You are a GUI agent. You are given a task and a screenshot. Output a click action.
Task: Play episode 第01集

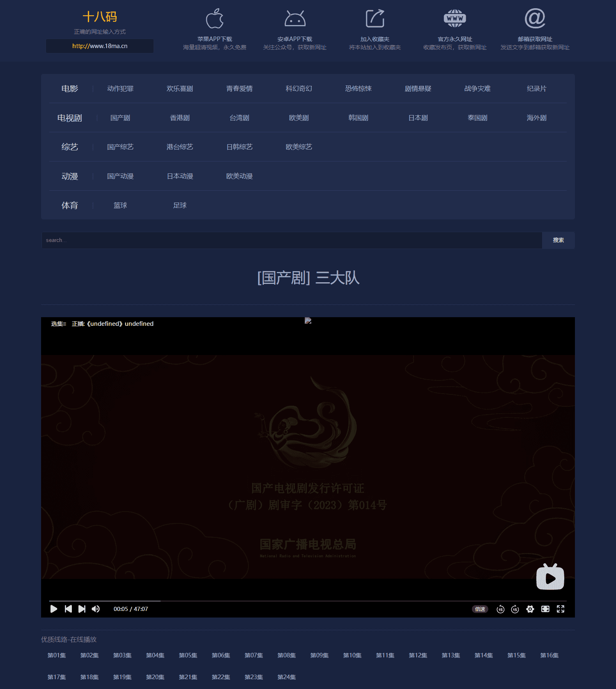click(57, 655)
